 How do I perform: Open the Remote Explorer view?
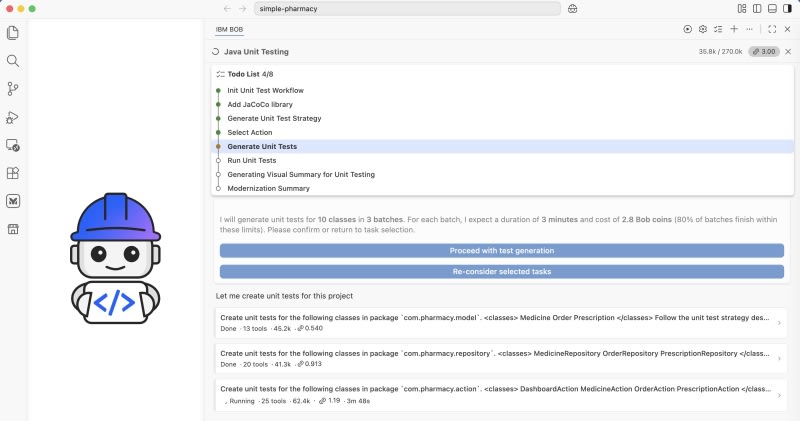pos(13,145)
